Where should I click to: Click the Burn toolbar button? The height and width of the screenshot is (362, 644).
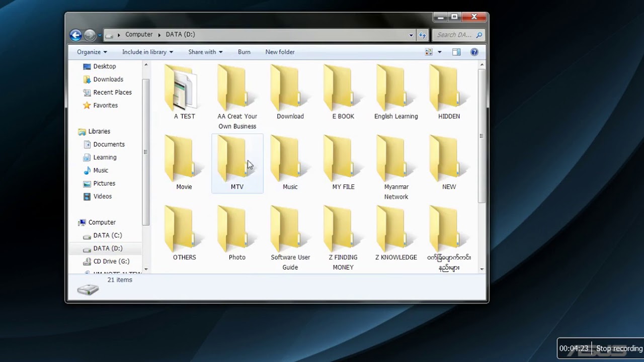point(244,52)
